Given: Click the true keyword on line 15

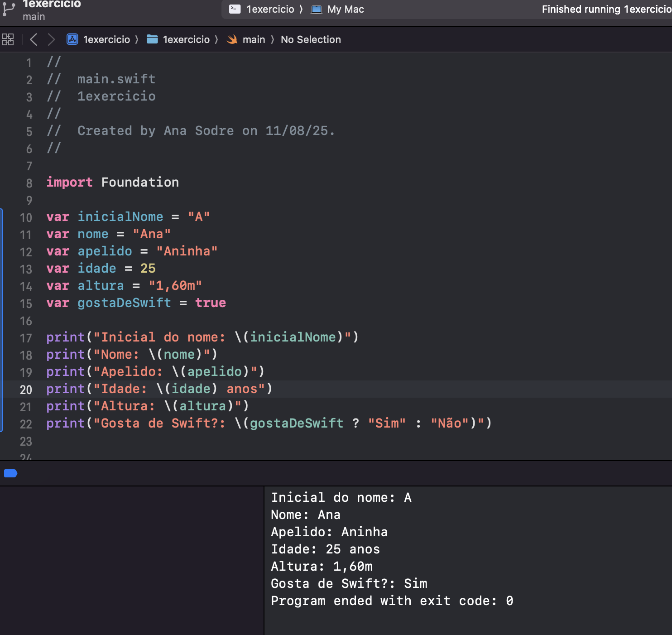Looking at the screenshot, I should click(211, 303).
